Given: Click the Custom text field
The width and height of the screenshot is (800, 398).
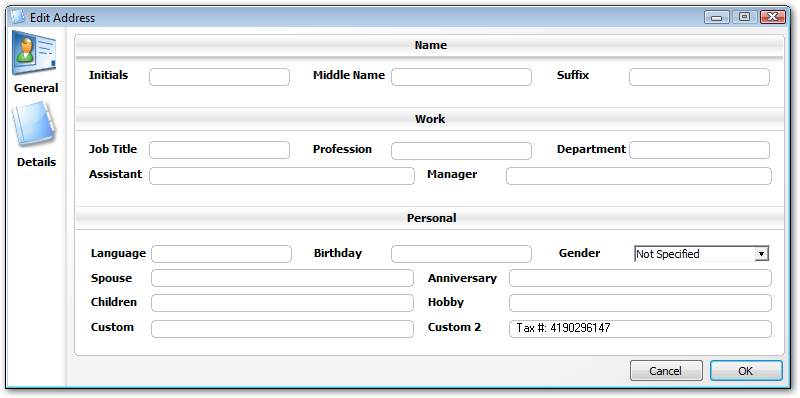Looking at the screenshot, I should (x=282, y=329).
